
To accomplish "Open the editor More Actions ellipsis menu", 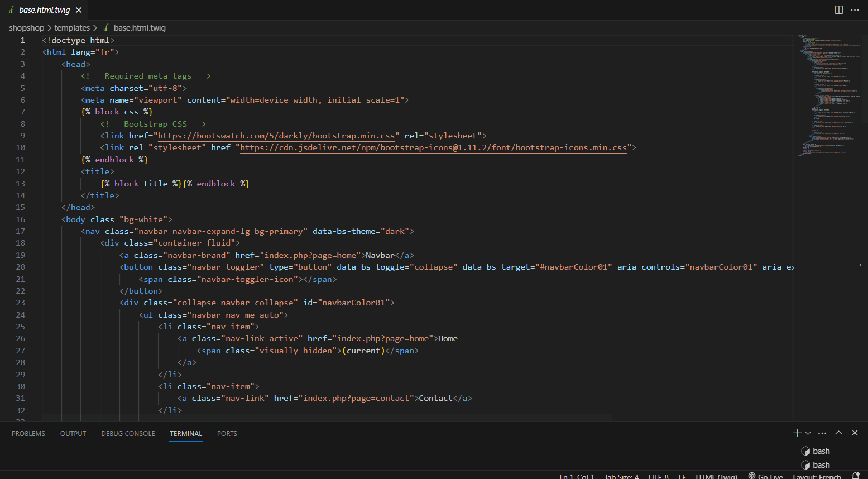I will pos(855,10).
